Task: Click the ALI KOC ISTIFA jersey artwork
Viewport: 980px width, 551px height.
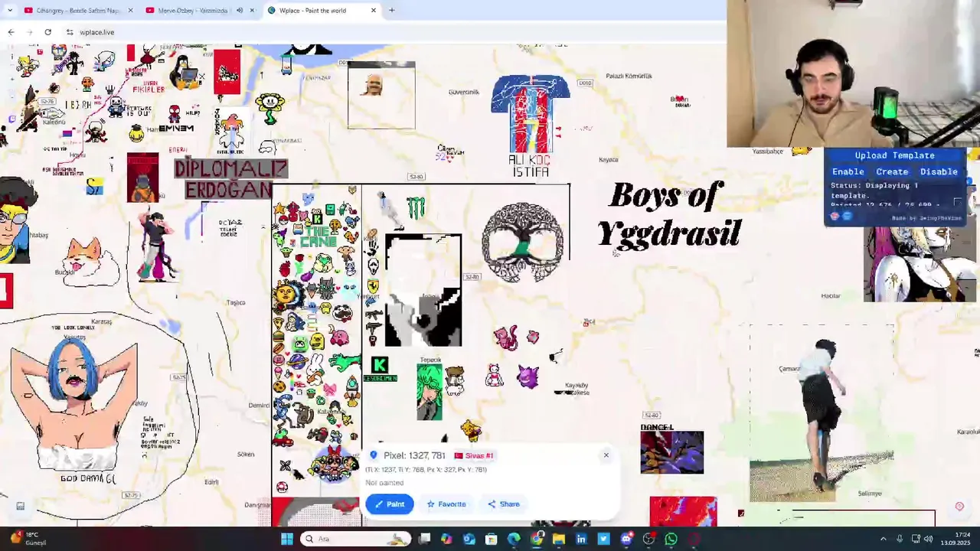Action: tap(531, 126)
